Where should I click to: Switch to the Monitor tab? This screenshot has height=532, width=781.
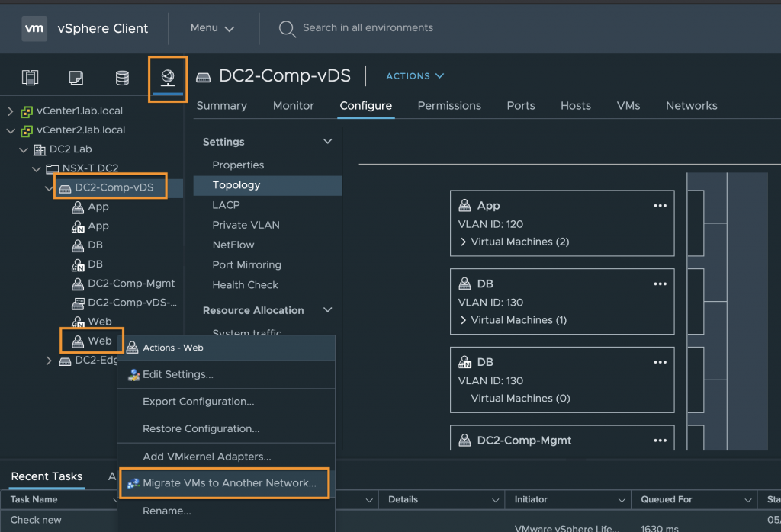pos(294,105)
